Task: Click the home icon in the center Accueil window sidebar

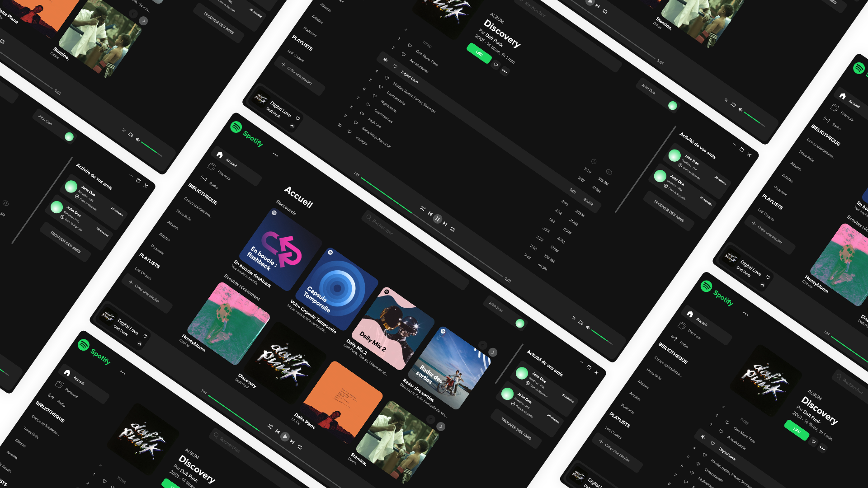Action: coord(220,155)
